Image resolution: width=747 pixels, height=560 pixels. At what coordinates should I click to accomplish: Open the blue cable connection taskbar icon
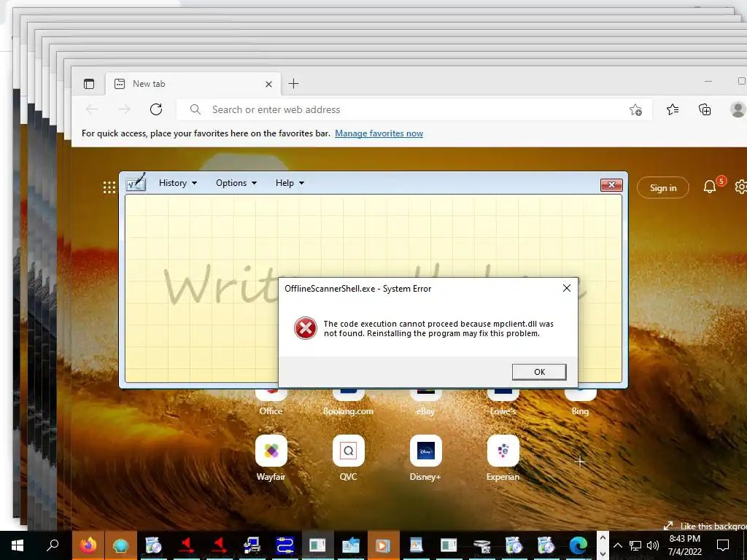coord(285,545)
